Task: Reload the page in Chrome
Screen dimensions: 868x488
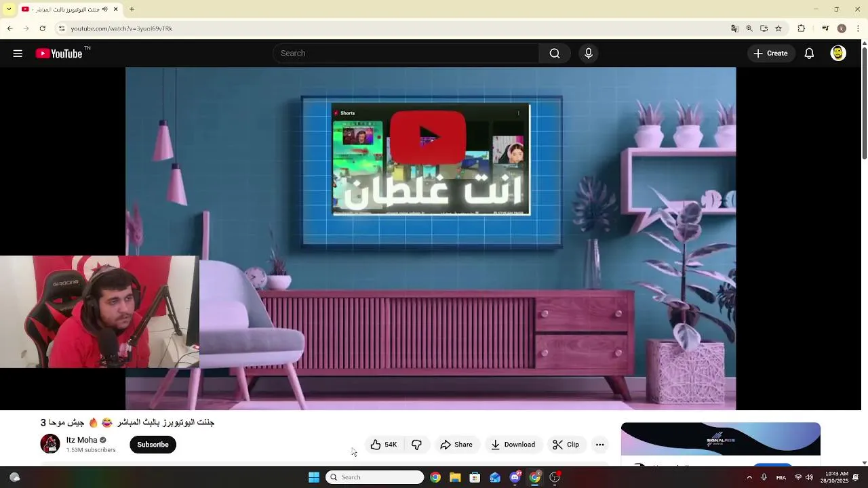Action: pos(42,28)
